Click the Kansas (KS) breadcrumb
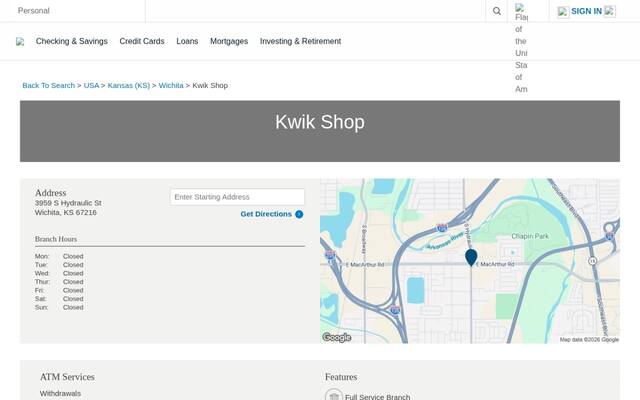The height and width of the screenshot is (400, 640). coord(129,85)
